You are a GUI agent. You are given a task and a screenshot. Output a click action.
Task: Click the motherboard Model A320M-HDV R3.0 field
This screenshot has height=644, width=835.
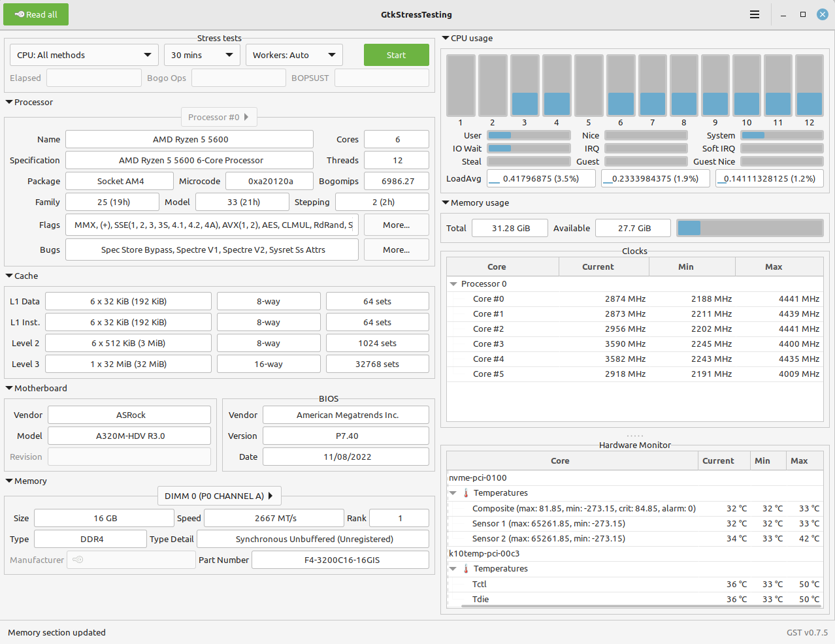pos(129,436)
